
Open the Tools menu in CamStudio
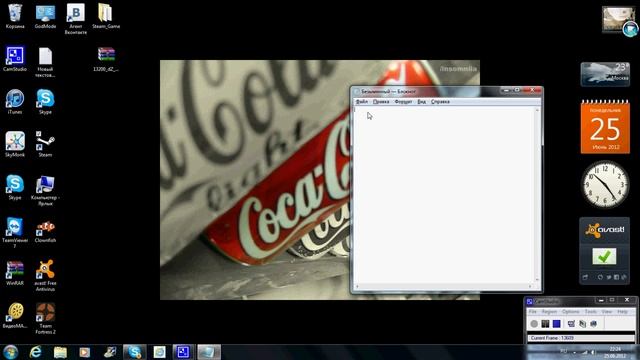click(591, 312)
